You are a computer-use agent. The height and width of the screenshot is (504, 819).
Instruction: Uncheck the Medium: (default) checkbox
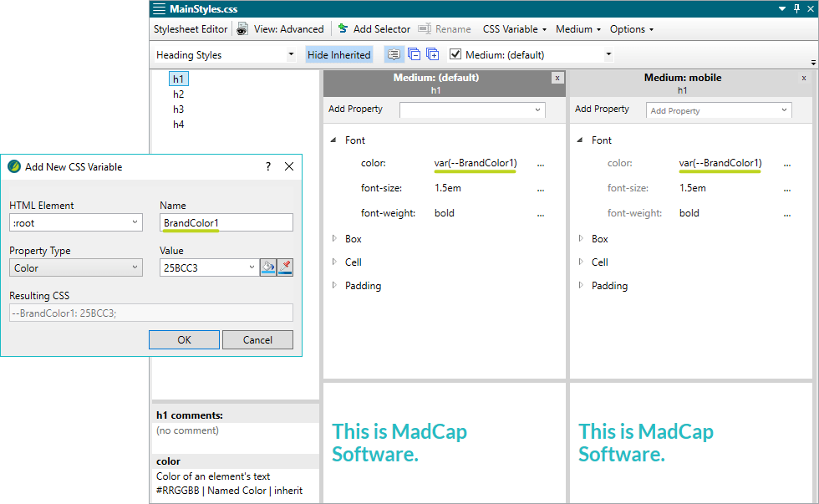[455, 54]
